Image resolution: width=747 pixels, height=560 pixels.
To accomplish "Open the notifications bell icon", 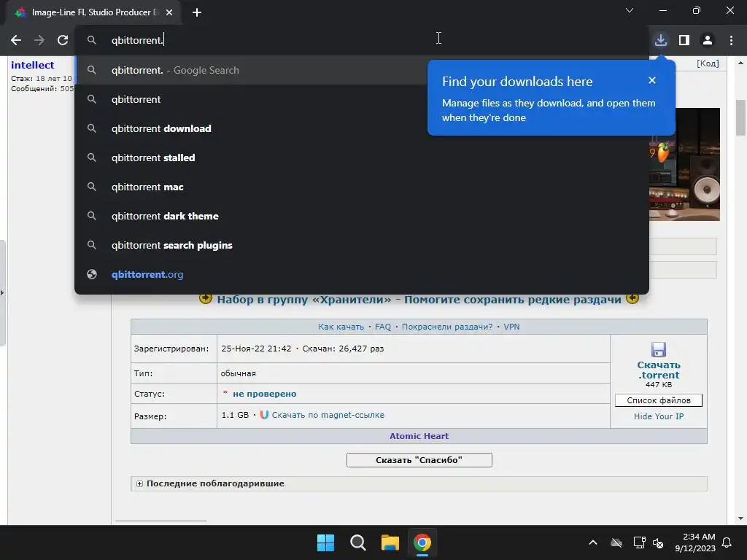I will coord(727,542).
